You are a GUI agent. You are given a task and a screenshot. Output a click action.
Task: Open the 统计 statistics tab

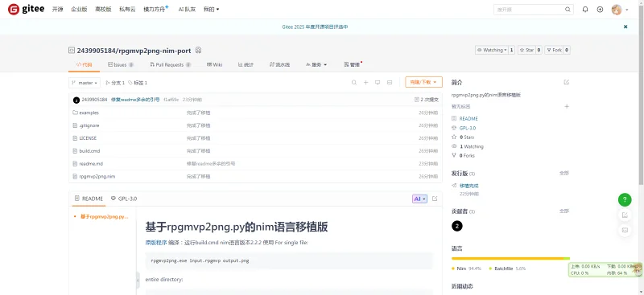(x=246, y=65)
